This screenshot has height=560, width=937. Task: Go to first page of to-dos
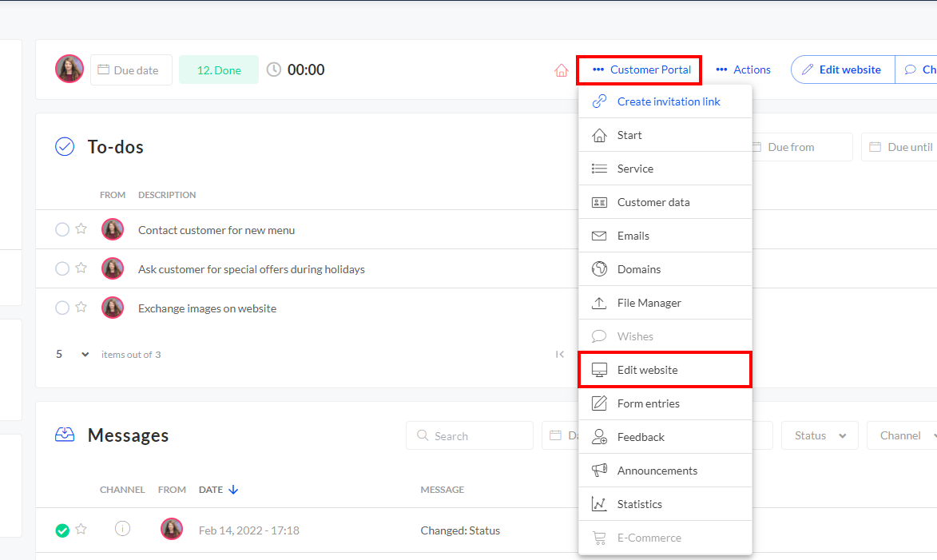click(559, 354)
